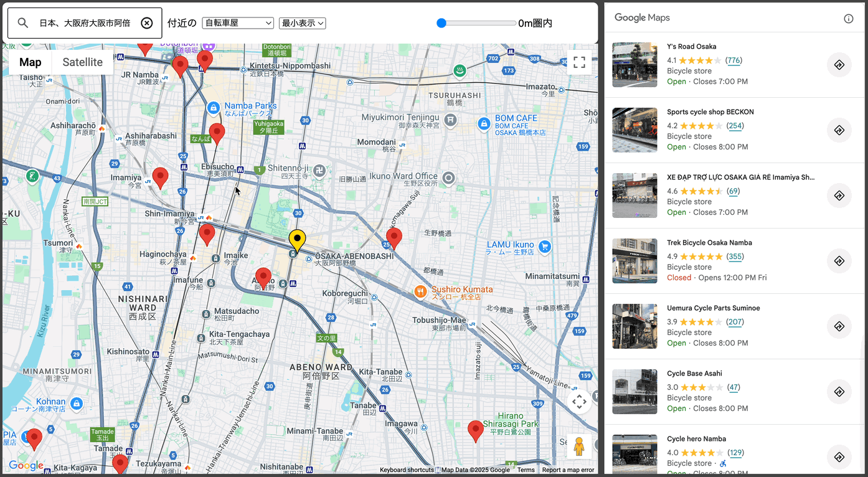The height and width of the screenshot is (477, 868).
Task: Open the 47 reviews link
Action: click(x=733, y=387)
